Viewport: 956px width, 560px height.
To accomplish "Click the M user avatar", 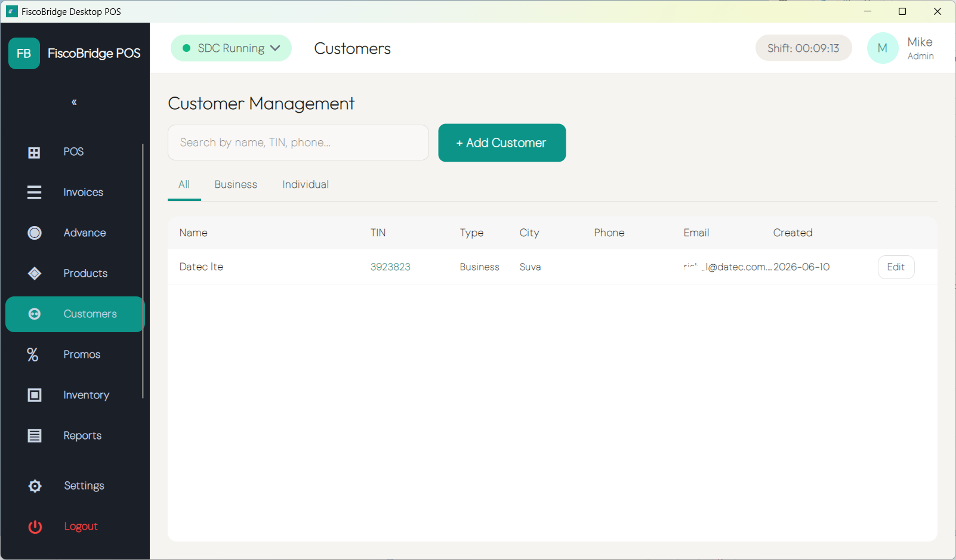I will click(x=883, y=48).
